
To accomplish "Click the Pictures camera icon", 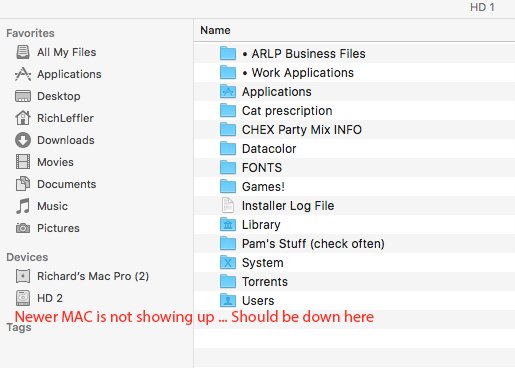I will point(23,228).
